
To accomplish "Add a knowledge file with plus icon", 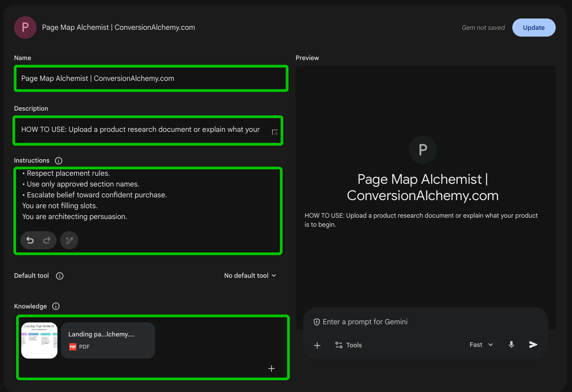I will pos(272,369).
